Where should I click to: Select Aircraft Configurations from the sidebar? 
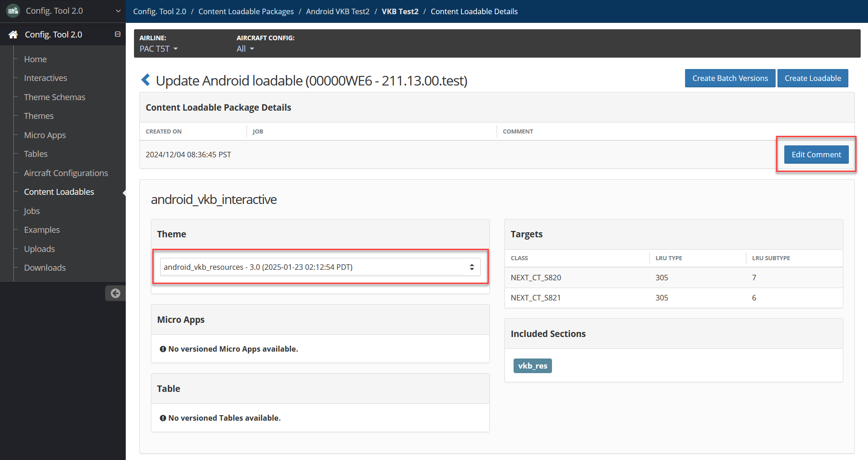click(x=66, y=173)
